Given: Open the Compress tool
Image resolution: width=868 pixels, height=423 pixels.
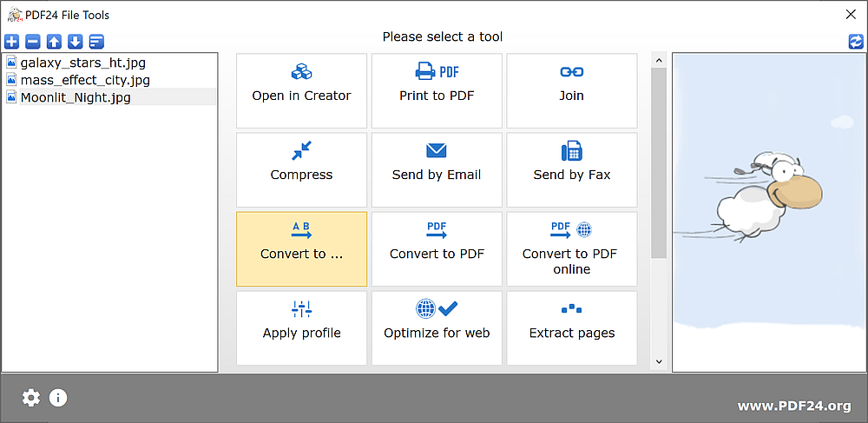Looking at the screenshot, I should [302, 170].
